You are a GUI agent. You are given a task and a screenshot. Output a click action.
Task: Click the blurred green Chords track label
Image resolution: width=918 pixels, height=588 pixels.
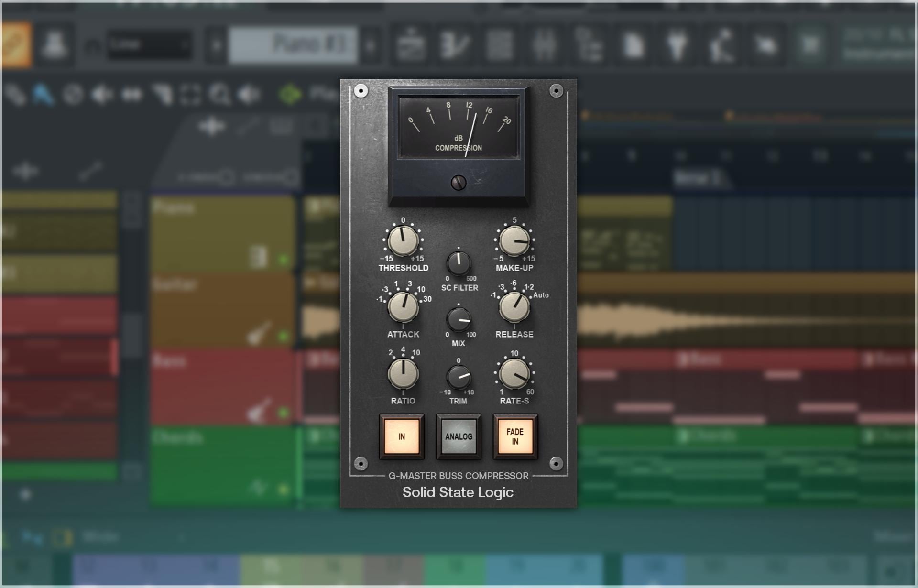tap(177, 438)
